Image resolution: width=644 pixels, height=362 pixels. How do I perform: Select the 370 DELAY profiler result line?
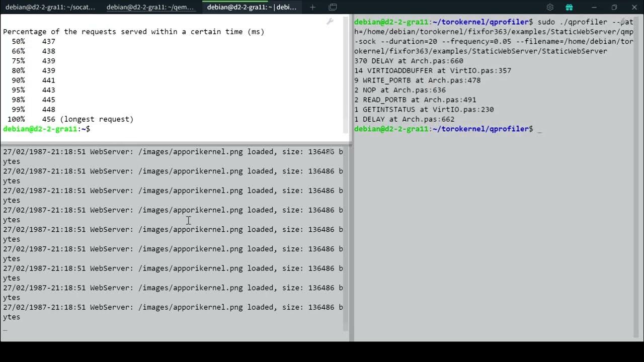(409, 61)
